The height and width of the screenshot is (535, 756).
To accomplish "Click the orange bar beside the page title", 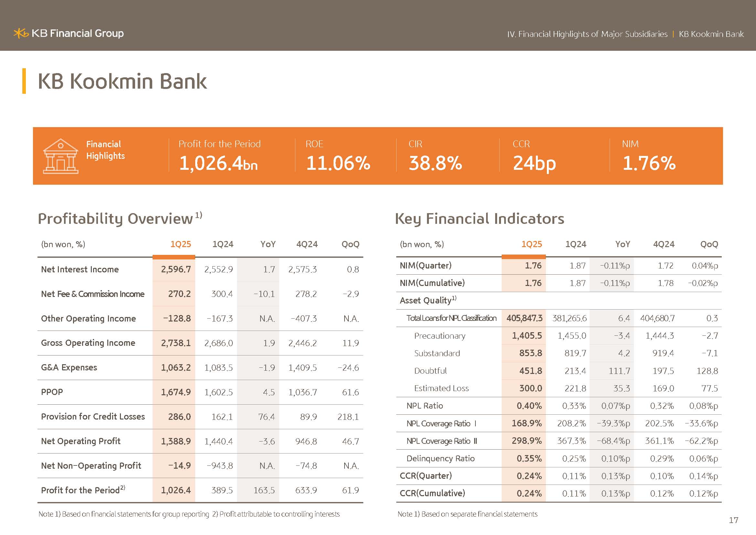I will [x=24, y=81].
